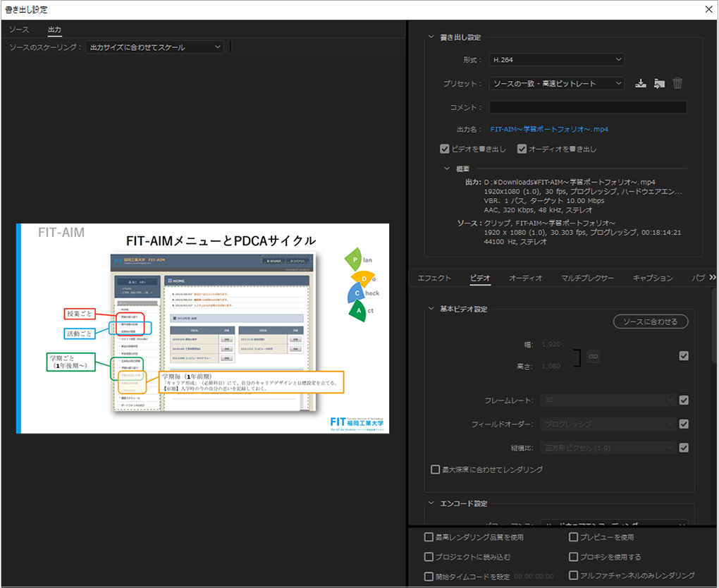Collapse the 基本ビデオ設定 section

431,309
